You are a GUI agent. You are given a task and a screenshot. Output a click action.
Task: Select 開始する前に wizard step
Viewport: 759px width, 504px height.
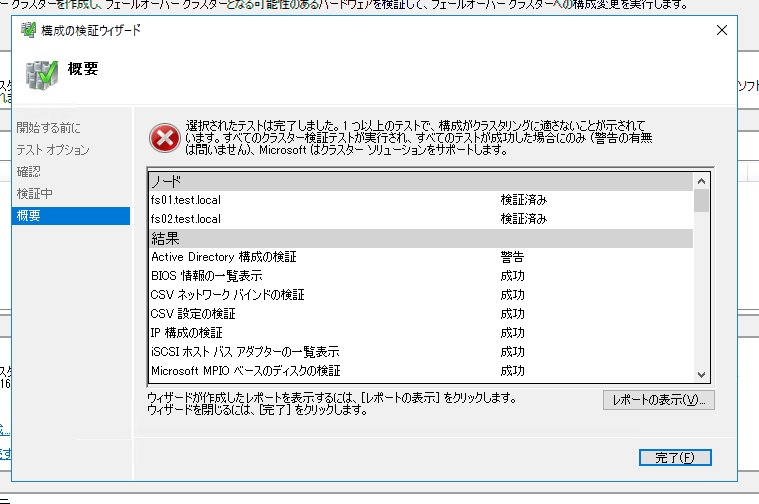click(x=48, y=128)
